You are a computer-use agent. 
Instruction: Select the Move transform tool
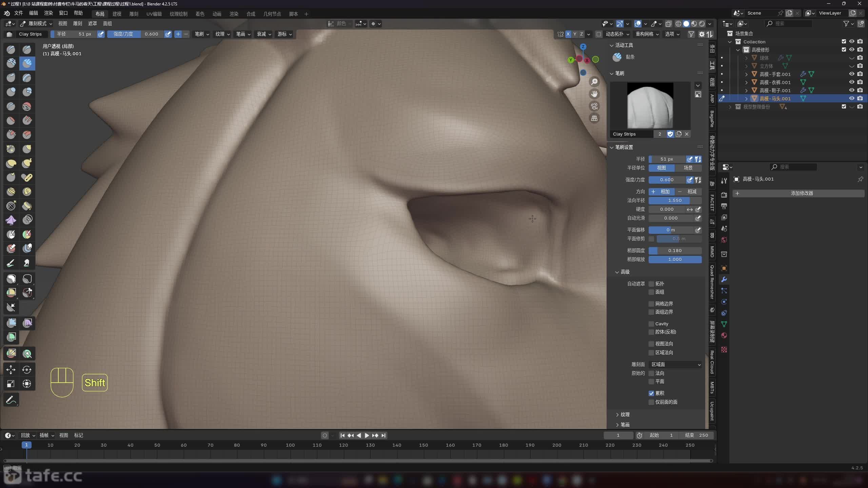point(11,369)
